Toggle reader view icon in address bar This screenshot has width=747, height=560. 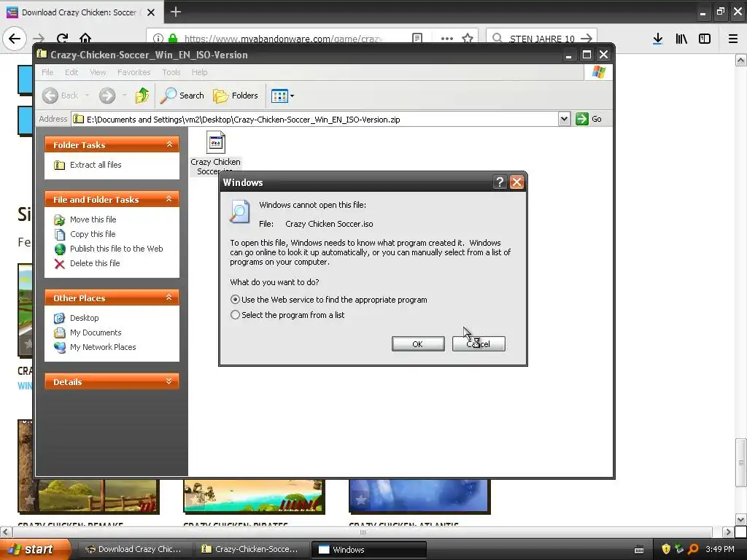coord(417,38)
